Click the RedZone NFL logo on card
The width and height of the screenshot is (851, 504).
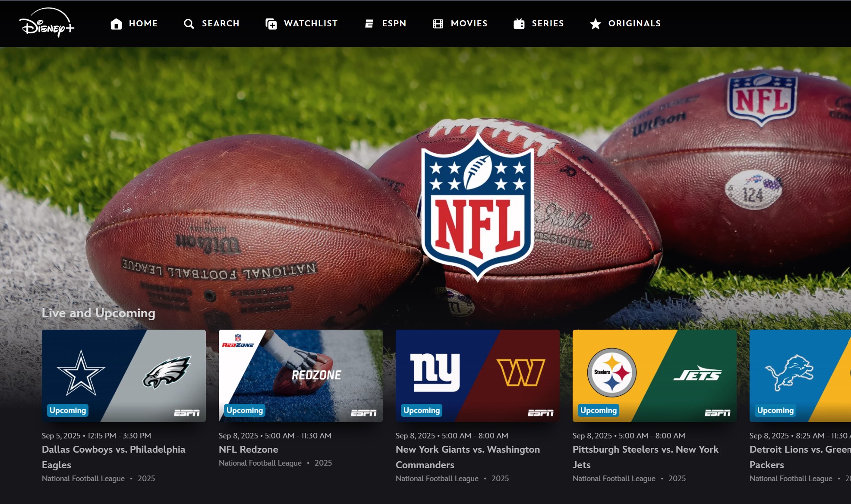tap(238, 341)
